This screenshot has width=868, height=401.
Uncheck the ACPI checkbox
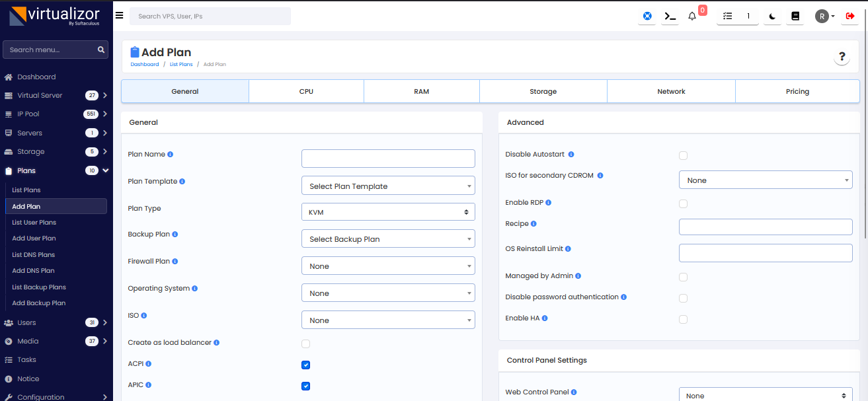(x=305, y=365)
